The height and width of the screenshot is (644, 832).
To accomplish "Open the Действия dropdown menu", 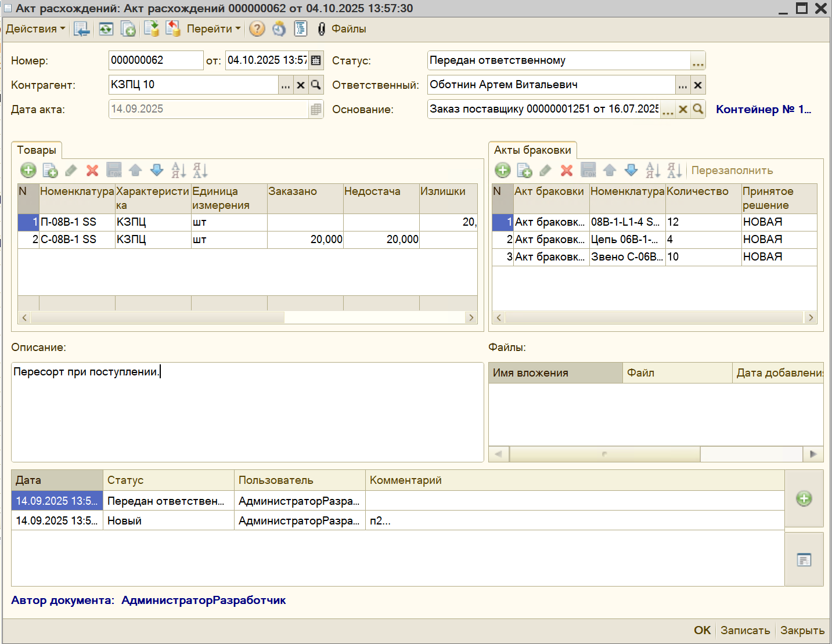I will pyautogui.click(x=35, y=28).
